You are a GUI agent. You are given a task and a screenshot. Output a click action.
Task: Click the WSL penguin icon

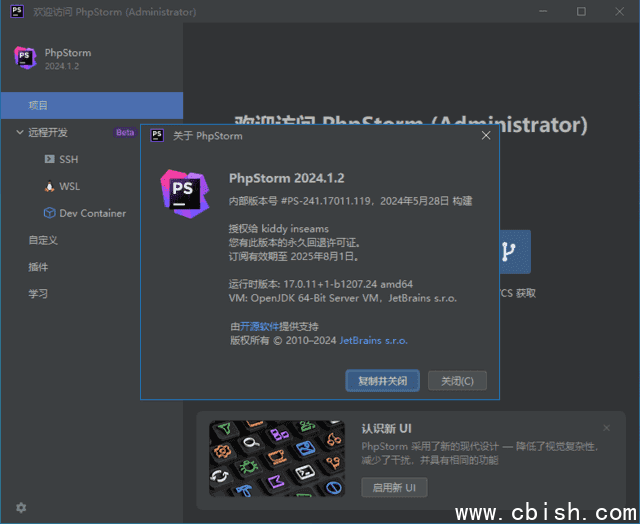coord(49,186)
